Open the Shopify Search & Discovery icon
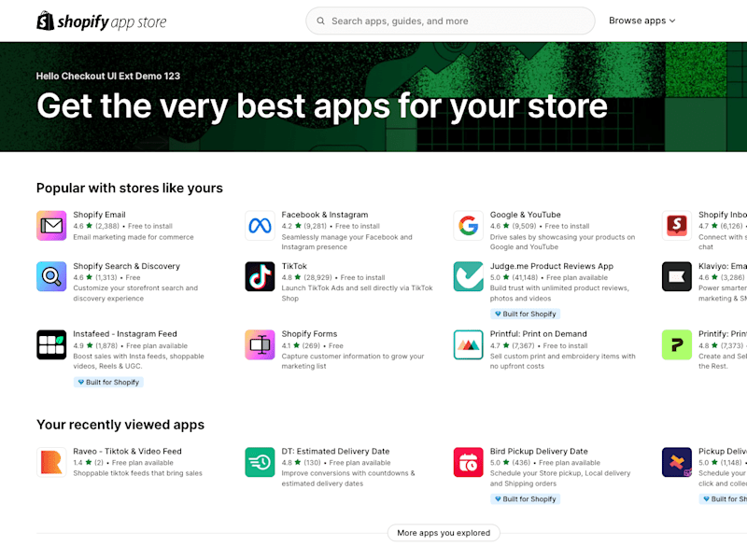This screenshot has height=560, width=747. pyautogui.click(x=51, y=276)
